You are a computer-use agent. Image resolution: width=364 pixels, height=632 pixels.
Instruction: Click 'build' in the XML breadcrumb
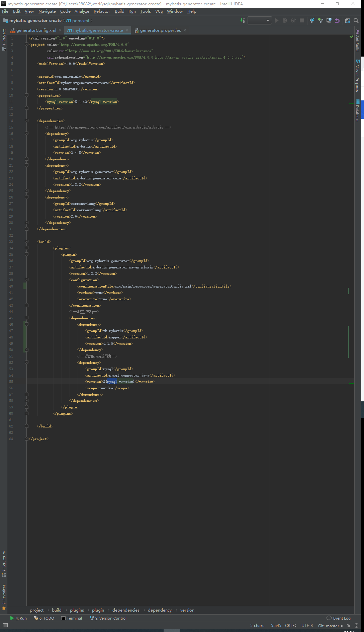click(x=57, y=610)
